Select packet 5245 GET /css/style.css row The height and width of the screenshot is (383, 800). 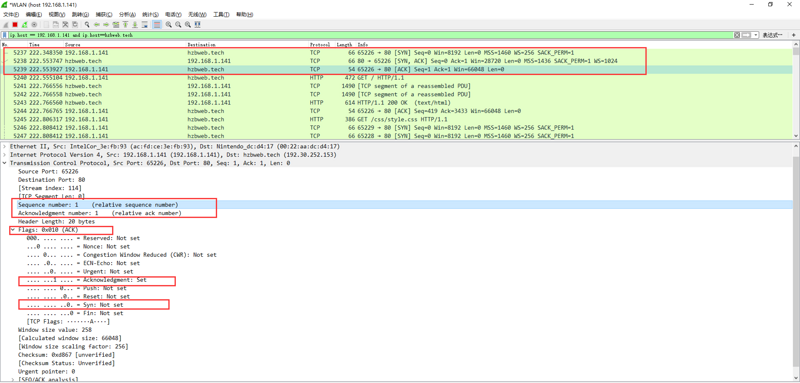(397, 119)
